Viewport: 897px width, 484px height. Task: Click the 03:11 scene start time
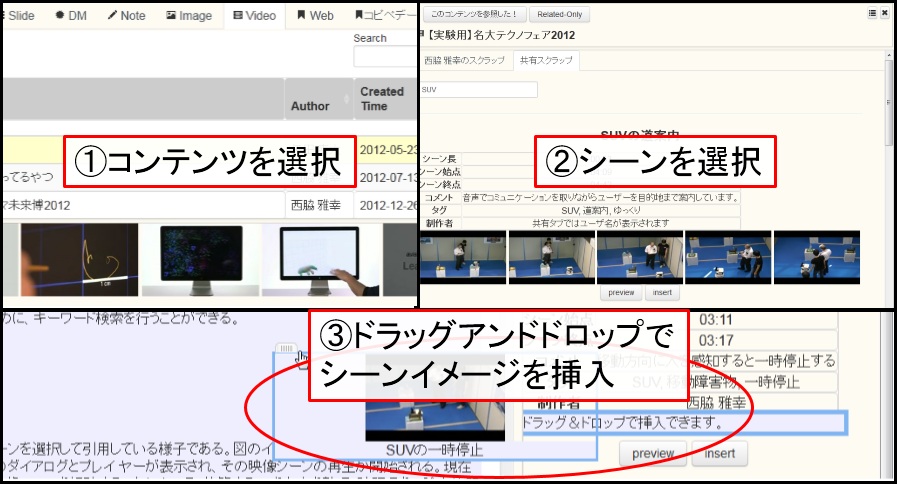(x=715, y=319)
